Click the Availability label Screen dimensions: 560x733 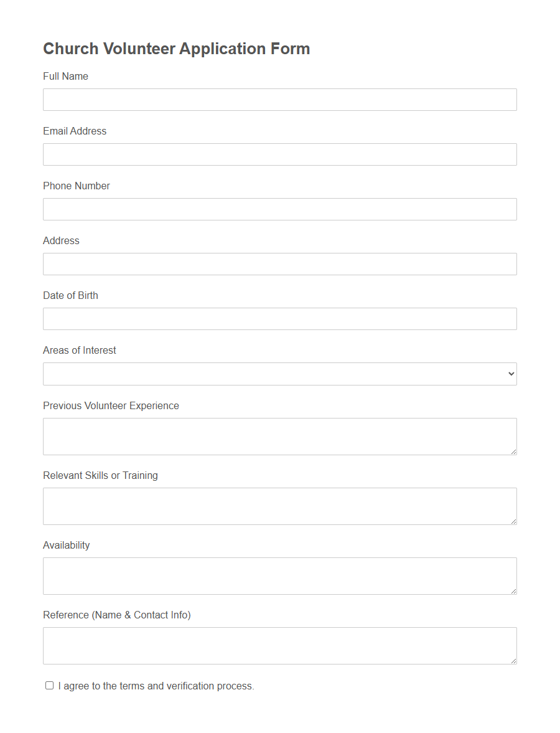(x=67, y=545)
